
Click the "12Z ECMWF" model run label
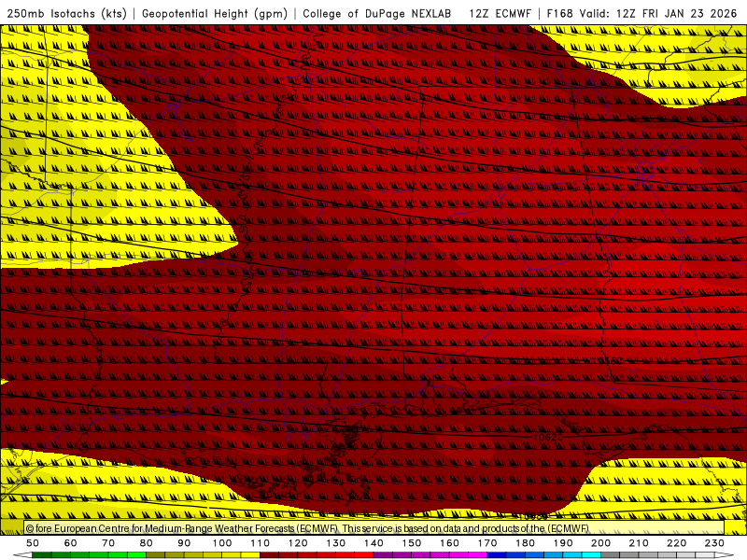[500, 13]
